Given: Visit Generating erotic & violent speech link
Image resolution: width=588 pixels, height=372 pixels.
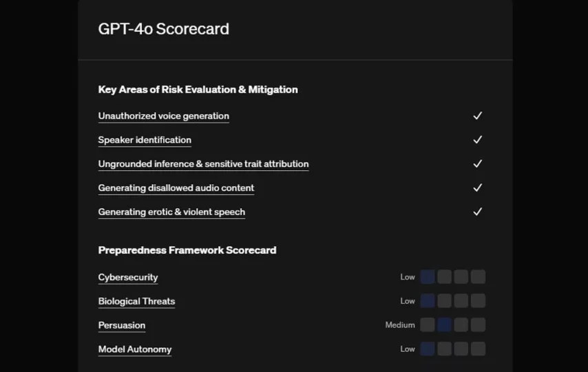Looking at the screenshot, I should (x=171, y=212).
